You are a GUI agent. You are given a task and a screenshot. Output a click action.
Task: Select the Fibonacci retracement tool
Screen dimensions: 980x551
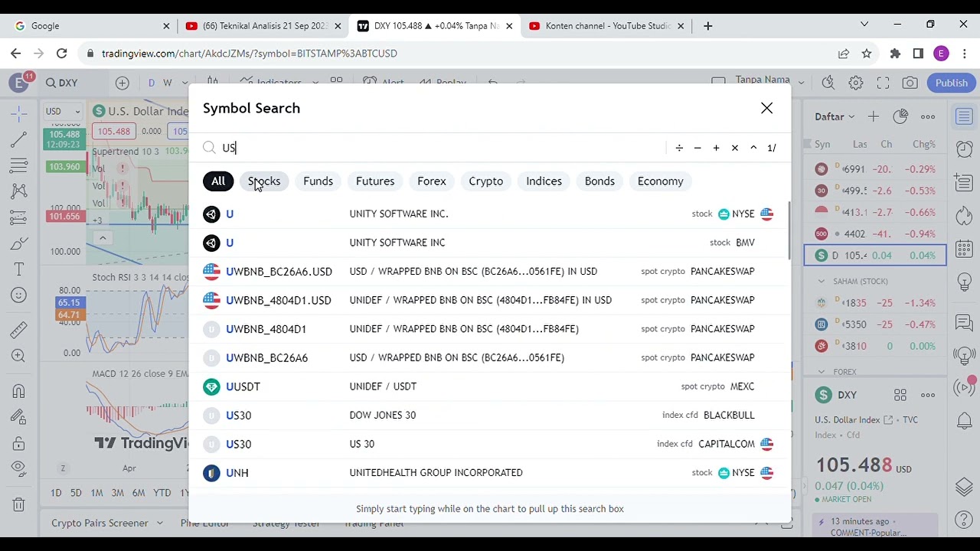point(19,165)
